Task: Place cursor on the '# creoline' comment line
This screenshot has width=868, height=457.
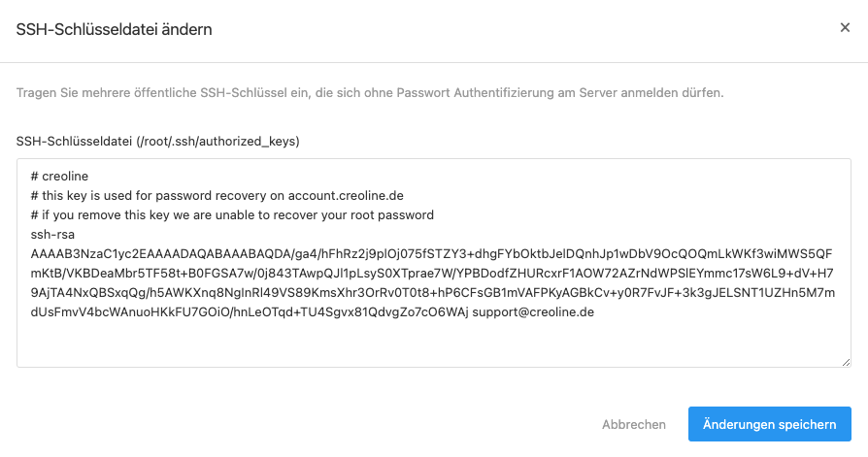Action: [59, 176]
